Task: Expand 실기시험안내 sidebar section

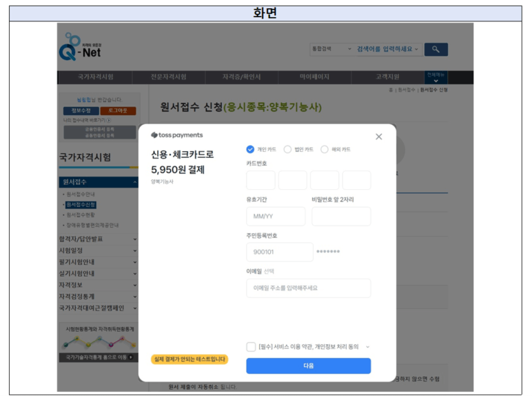Action: (99, 273)
